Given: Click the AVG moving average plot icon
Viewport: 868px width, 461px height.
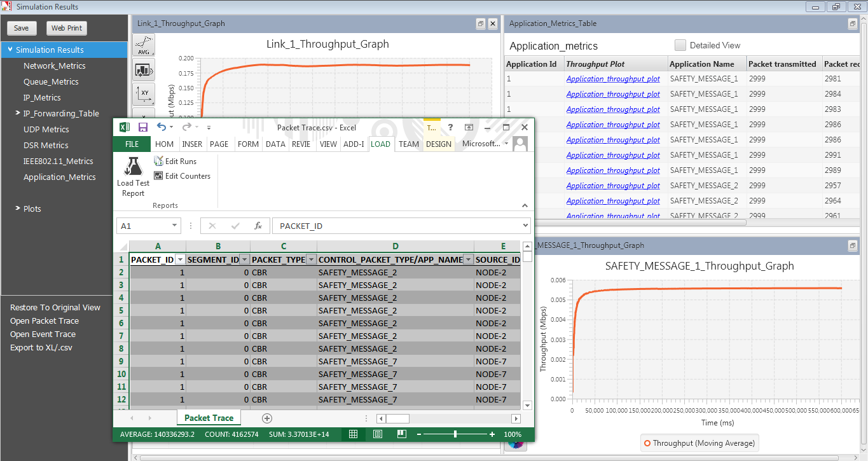Looking at the screenshot, I should 144,46.
